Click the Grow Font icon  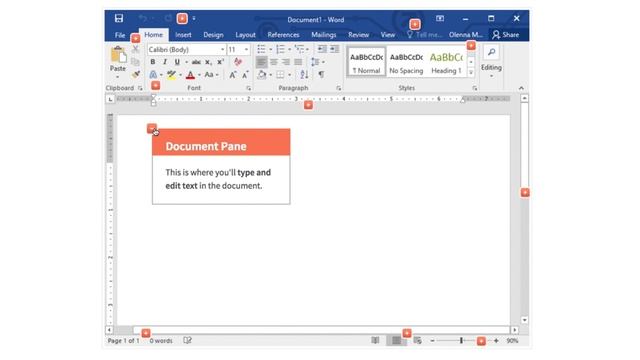[x=233, y=75]
